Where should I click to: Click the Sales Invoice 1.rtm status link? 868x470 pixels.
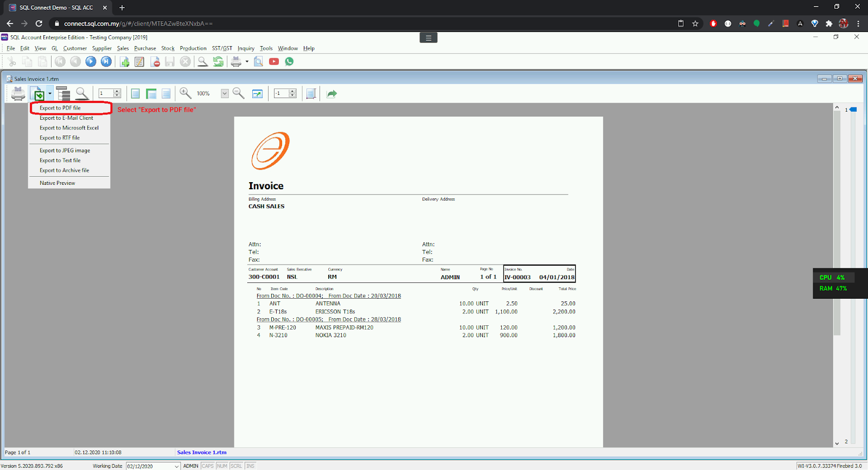pyautogui.click(x=202, y=452)
